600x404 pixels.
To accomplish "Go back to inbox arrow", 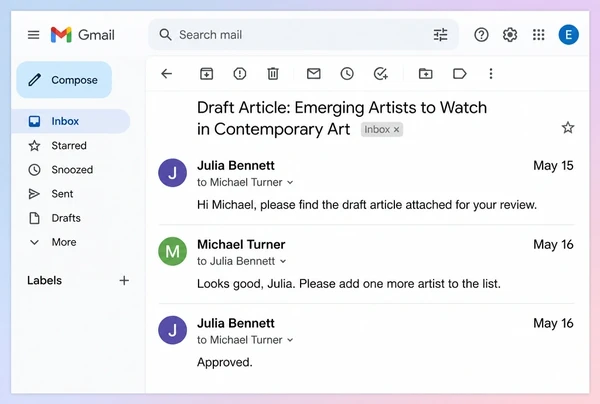I will pyautogui.click(x=166, y=73).
